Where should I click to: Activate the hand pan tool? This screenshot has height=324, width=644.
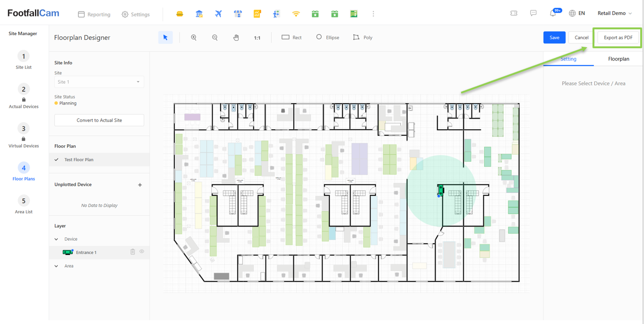pos(236,37)
